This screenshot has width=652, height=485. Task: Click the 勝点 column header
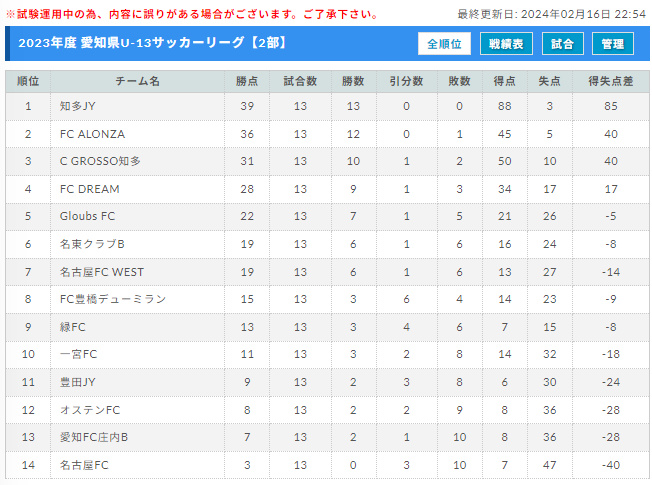[247, 81]
